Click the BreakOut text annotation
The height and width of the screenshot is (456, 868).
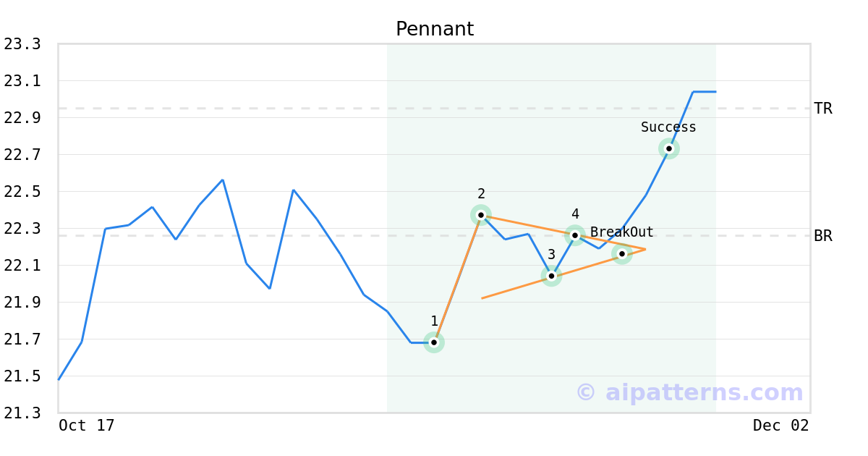click(622, 232)
